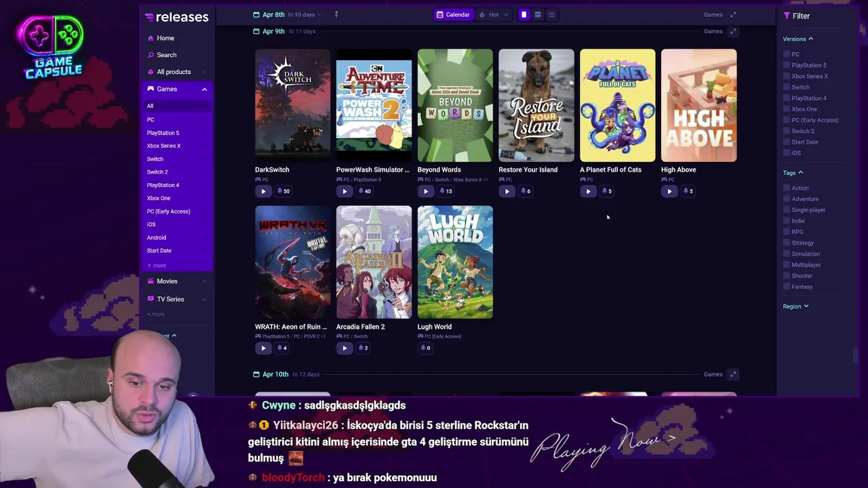Viewport: 868px width, 488px height.
Task: Check the Switch 2 version filter
Action: 787,131
